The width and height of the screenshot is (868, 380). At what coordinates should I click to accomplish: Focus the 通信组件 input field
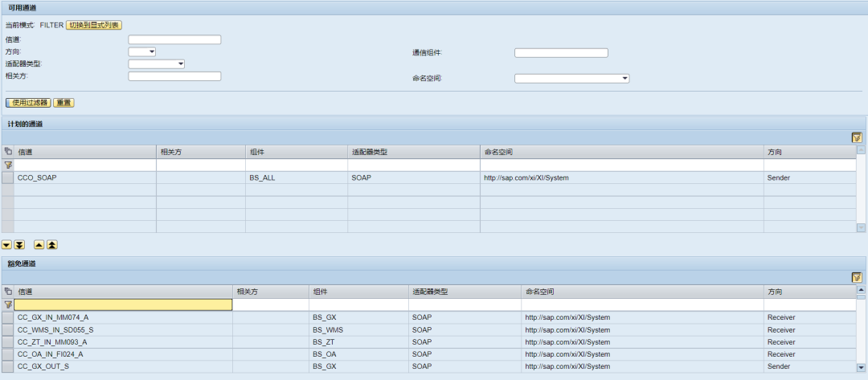pyautogui.click(x=561, y=52)
